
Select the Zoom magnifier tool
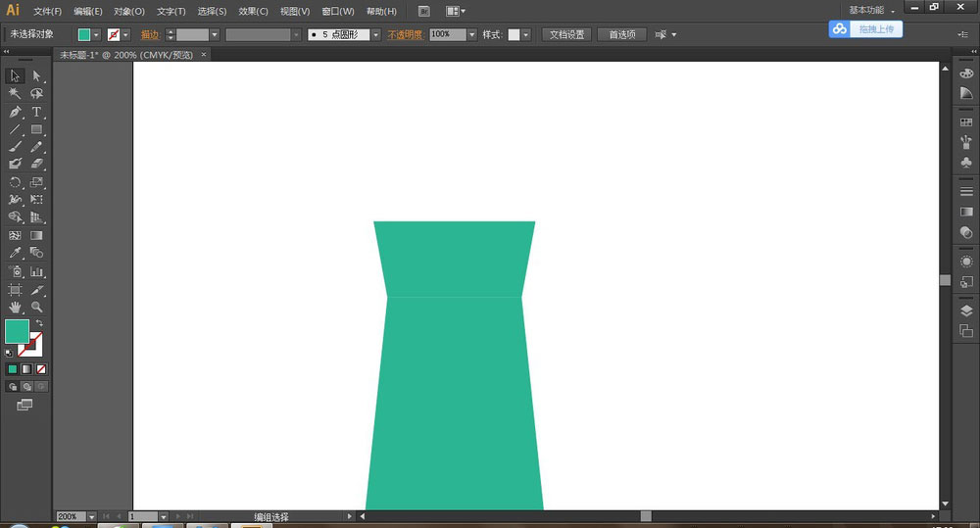[x=37, y=307]
